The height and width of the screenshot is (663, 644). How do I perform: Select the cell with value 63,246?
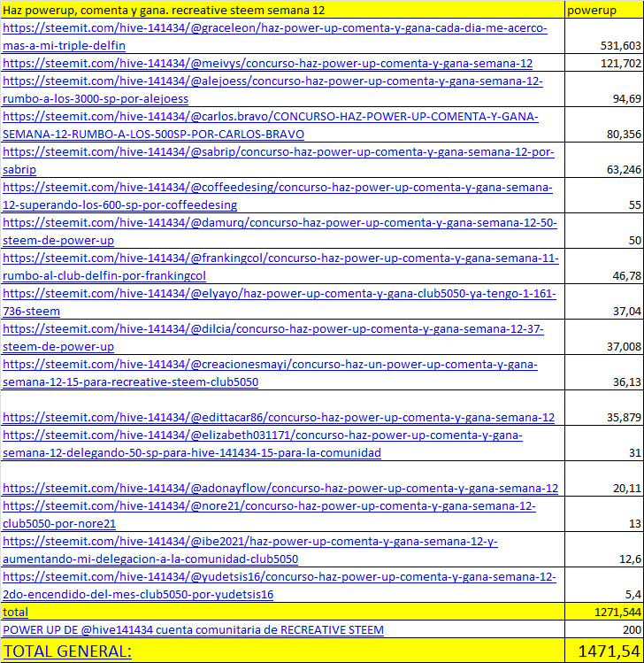coord(604,161)
